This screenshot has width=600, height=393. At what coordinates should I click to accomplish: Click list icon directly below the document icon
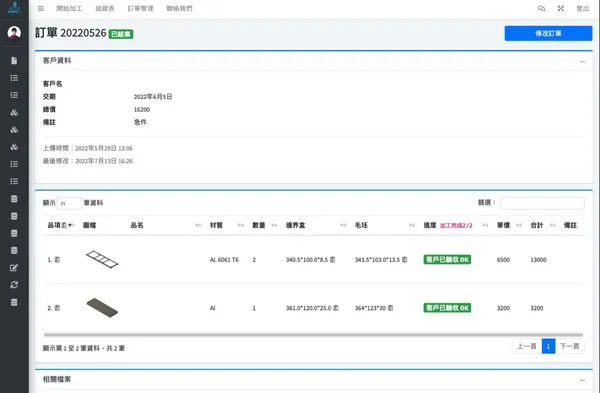pyautogui.click(x=14, y=78)
